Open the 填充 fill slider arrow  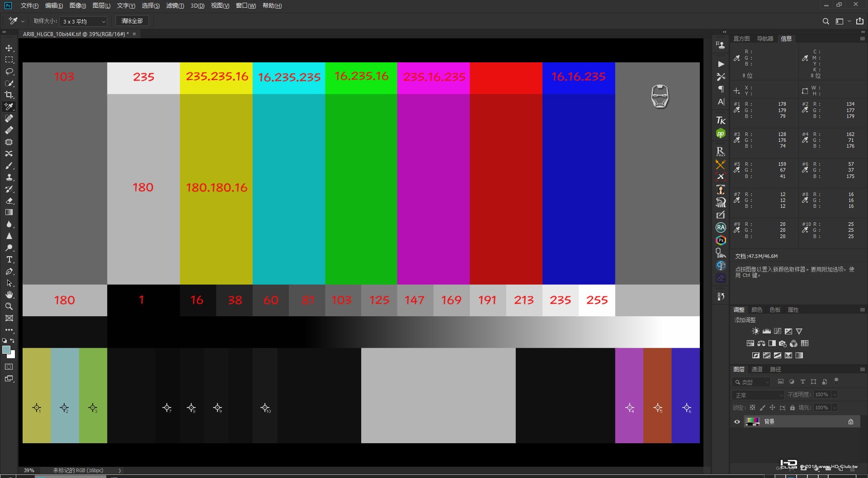835,408
